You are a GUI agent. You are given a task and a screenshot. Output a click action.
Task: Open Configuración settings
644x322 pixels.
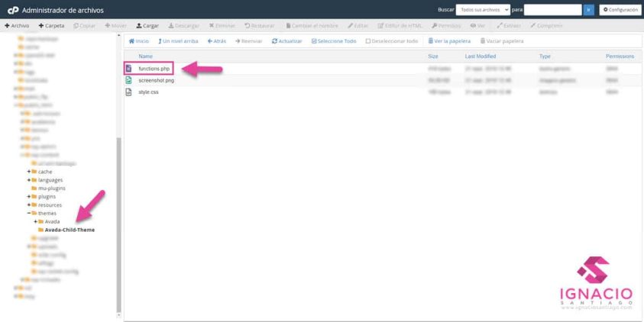620,10
